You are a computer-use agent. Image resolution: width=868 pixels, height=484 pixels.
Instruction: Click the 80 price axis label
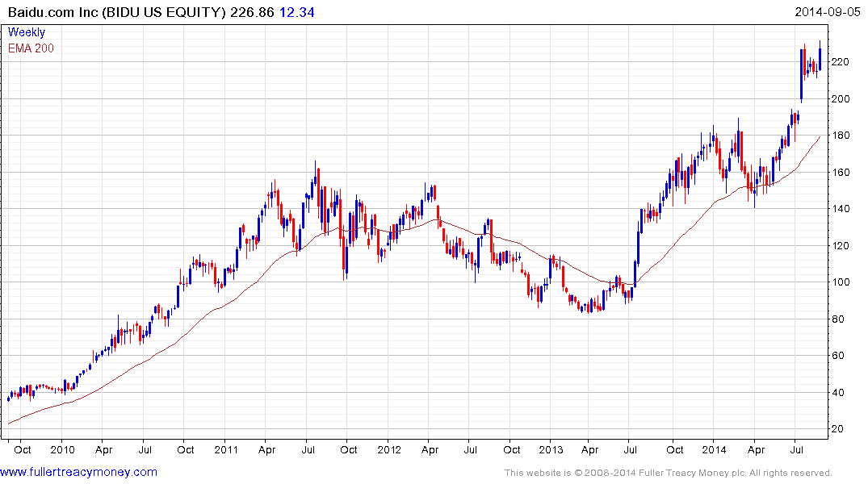point(837,319)
